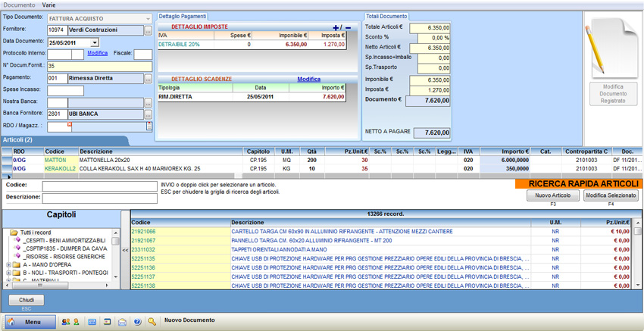Click Modifica link next to Protocollo Interno
644x331 pixels.
[98, 54]
